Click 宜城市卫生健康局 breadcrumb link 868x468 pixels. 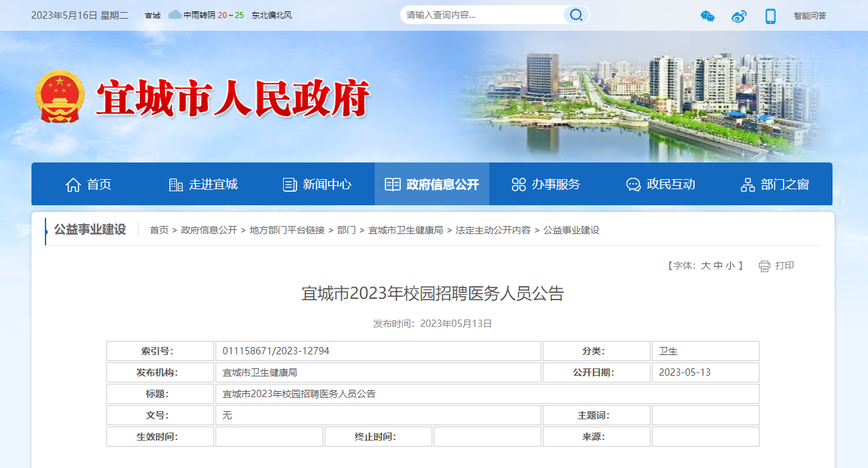[x=406, y=230]
